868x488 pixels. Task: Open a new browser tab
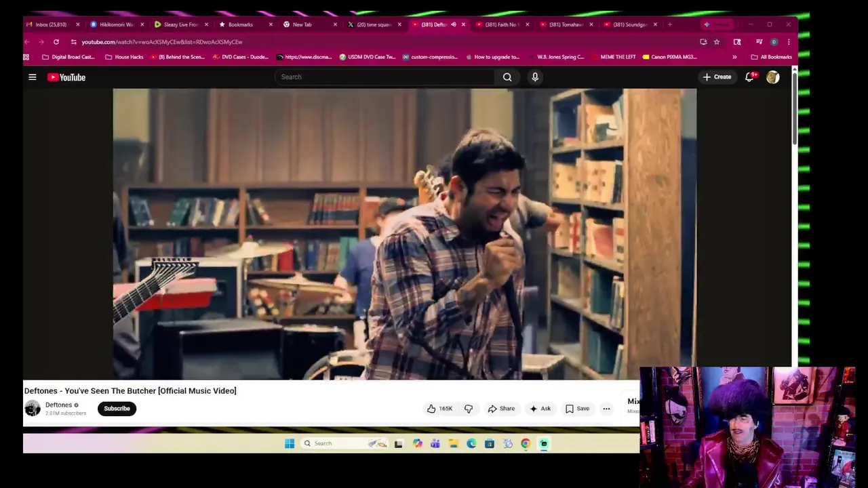pyautogui.click(x=670, y=24)
